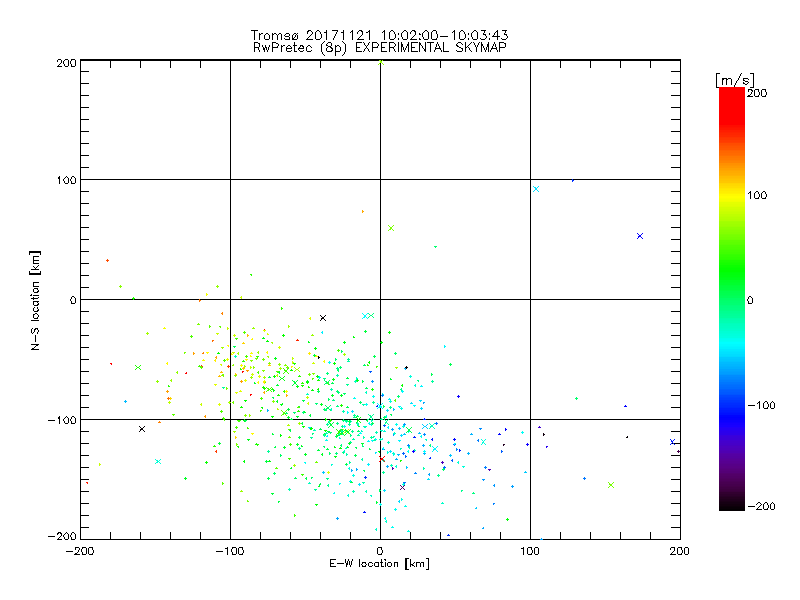
Task: Click the '-100' tick label on the E-W axis
Action: pyautogui.click(x=230, y=551)
